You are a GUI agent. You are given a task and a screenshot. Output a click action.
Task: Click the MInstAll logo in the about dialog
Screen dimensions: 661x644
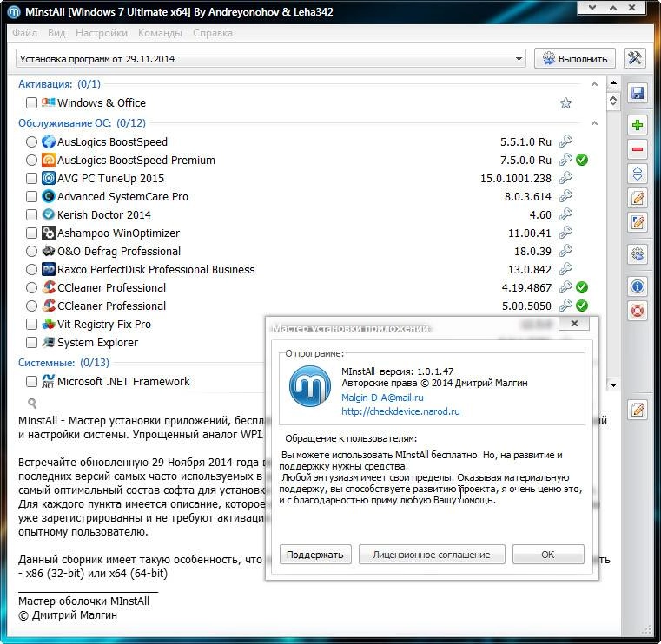[310, 386]
